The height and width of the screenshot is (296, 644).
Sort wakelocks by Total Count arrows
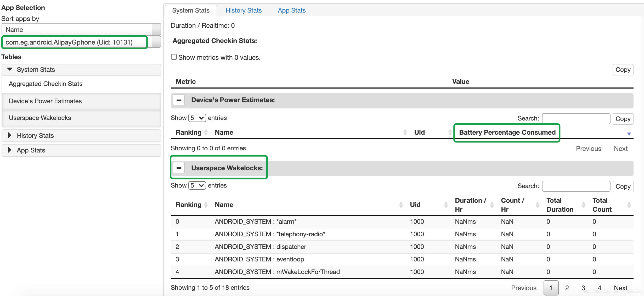pyautogui.click(x=629, y=205)
